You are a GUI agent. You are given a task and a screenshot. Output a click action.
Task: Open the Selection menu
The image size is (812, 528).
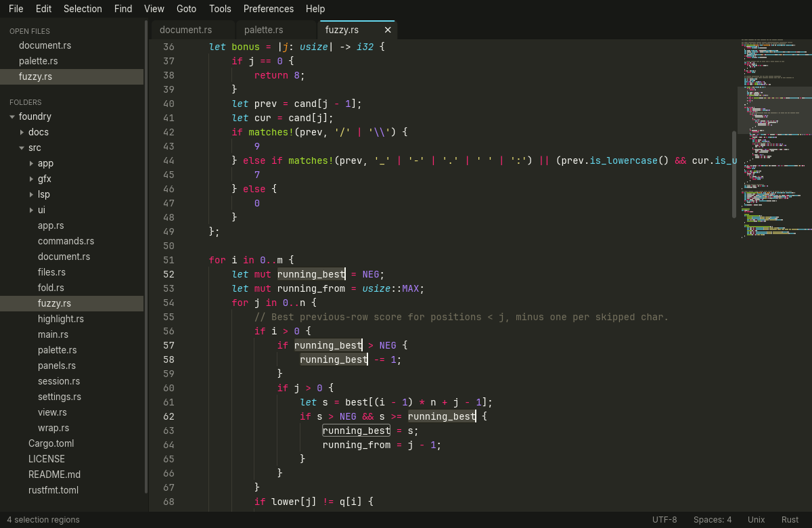point(83,9)
